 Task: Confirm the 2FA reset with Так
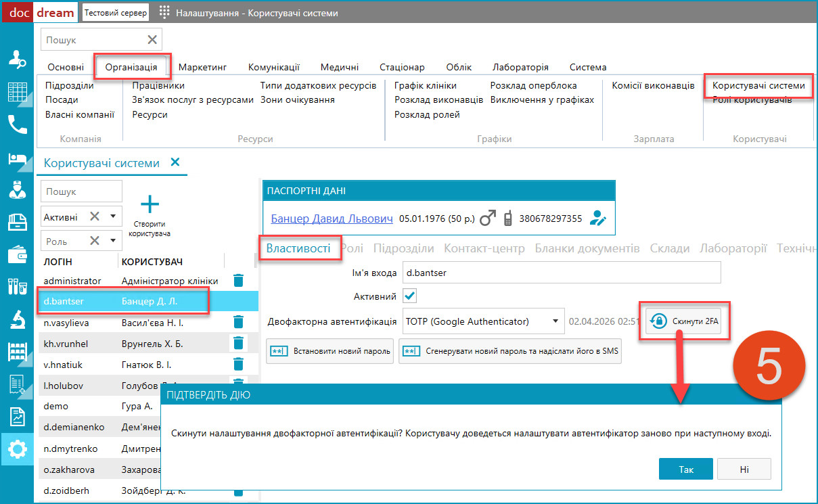tap(685, 469)
